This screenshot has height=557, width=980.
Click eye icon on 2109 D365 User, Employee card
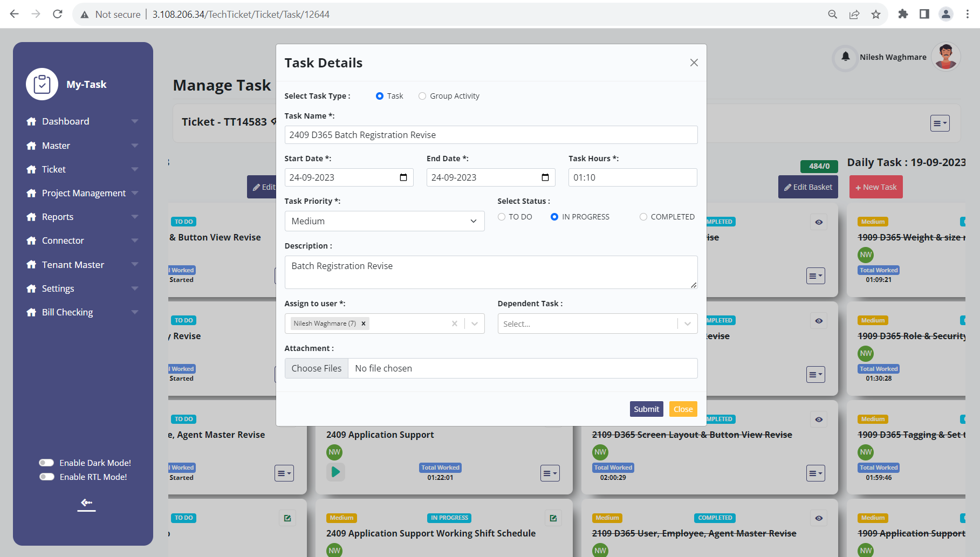click(x=819, y=518)
